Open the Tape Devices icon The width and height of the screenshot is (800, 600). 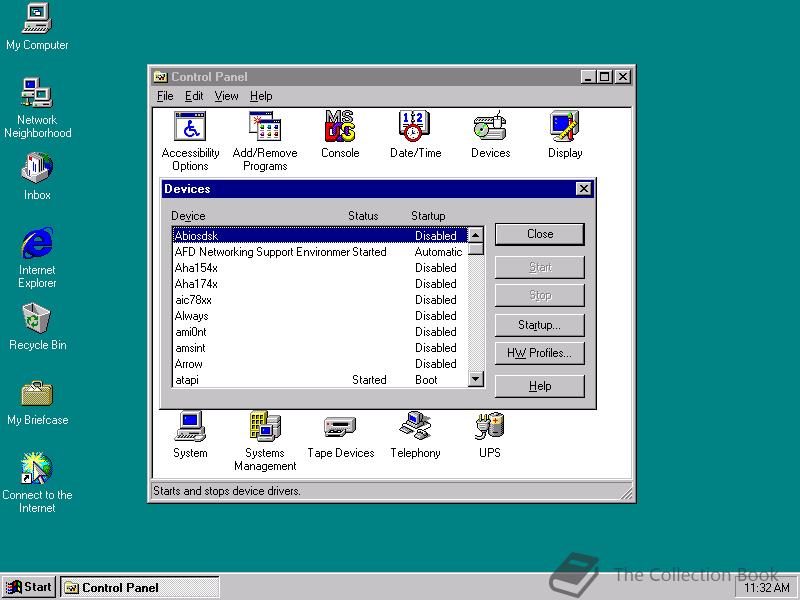[340, 435]
